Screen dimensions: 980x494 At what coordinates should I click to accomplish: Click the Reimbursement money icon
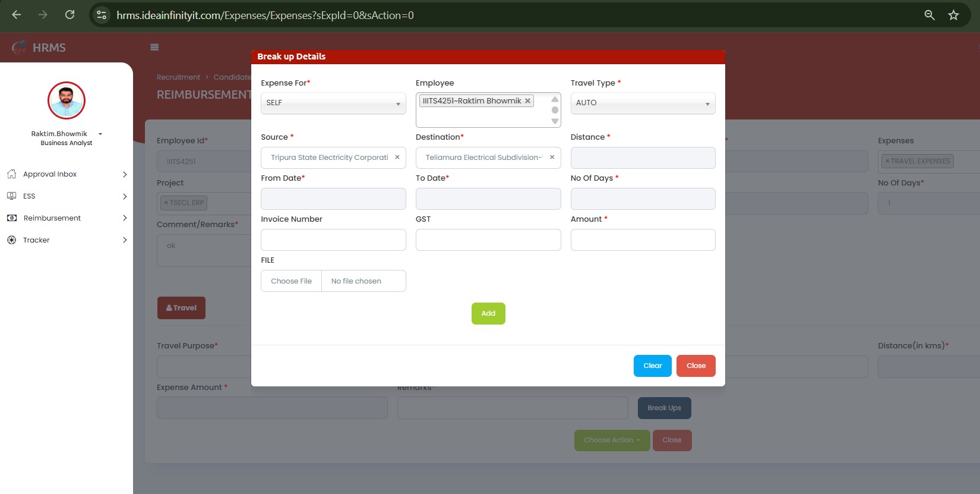[x=11, y=218]
